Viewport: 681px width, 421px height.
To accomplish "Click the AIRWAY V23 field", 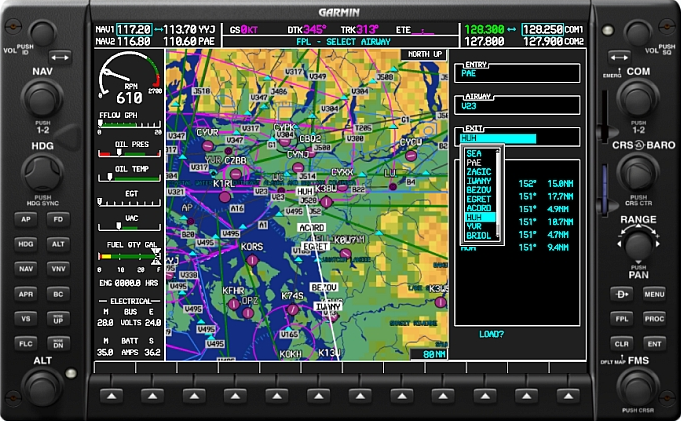I will [x=516, y=105].
